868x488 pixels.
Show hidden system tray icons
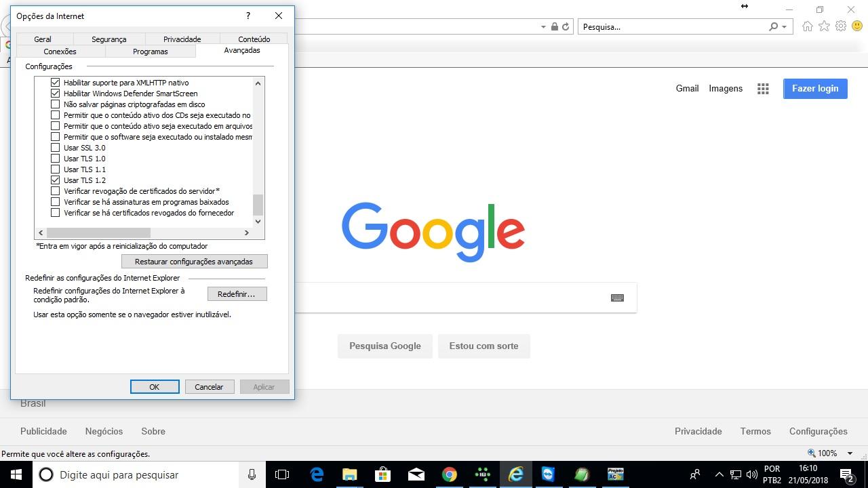(x=719, y=474)
